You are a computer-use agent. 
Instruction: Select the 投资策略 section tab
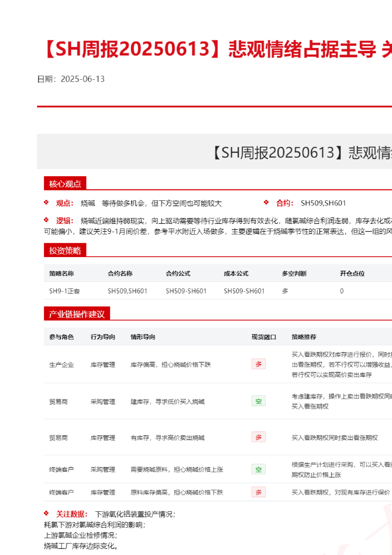point(65,250)
